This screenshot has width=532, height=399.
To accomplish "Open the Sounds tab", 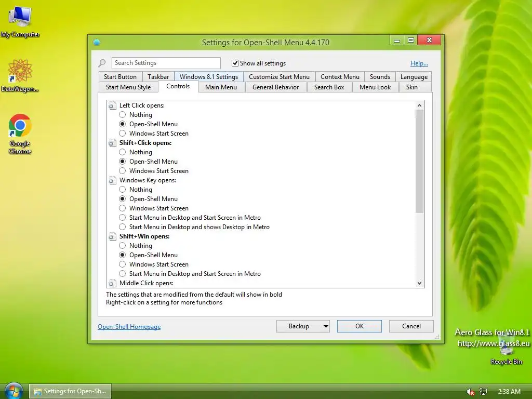I will [380, 77].
